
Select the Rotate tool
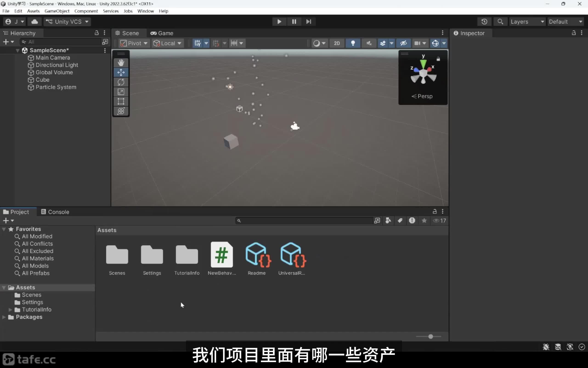pos(121,82)
